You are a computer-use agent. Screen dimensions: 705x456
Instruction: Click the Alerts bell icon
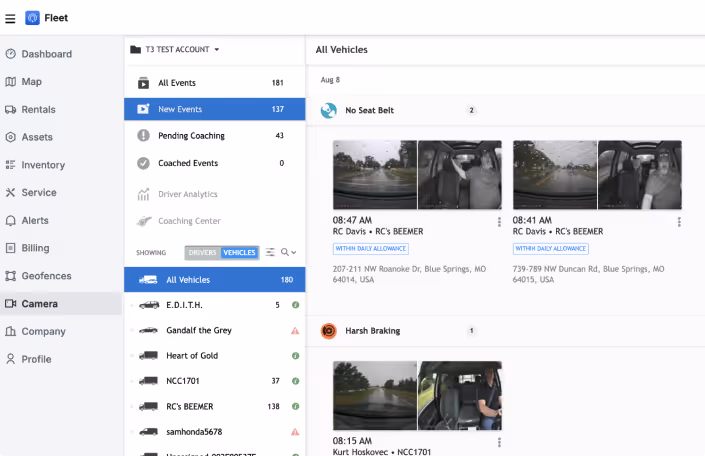(10, 220)
